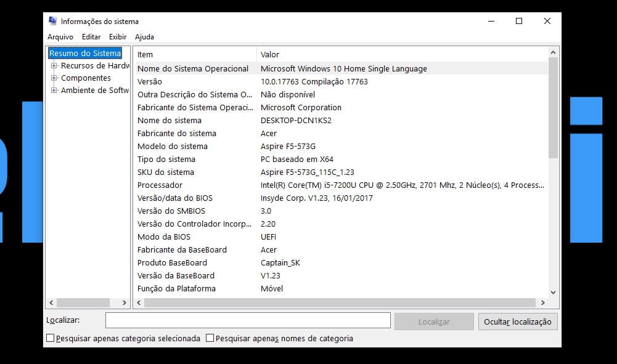Image resolution: width=617 pixels, height=364 pixels.
Task: Expand the Ambiente de Software node
Action: click(54, 91)
